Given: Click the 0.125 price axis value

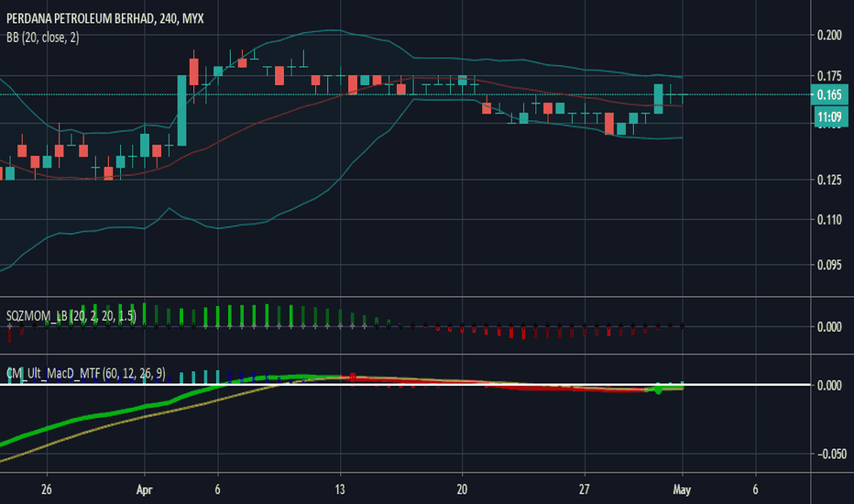Looking at the screenshot, I should tap(829, 180).
